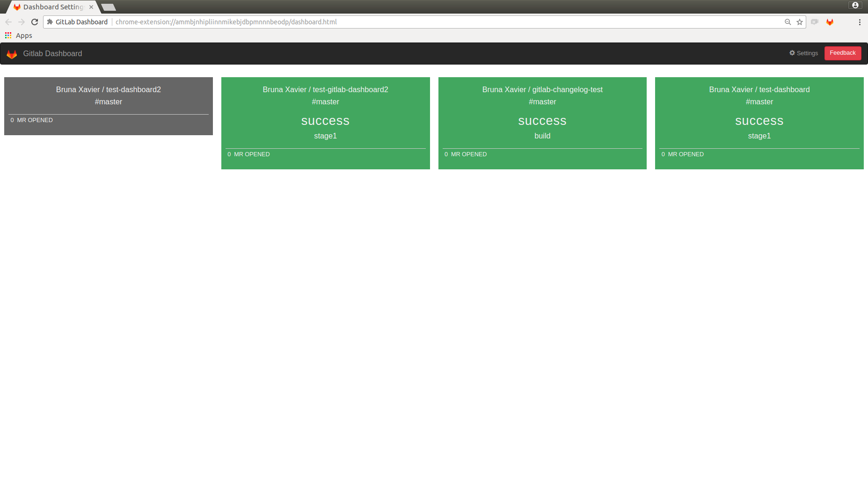Open the Settings gear link

803,53
